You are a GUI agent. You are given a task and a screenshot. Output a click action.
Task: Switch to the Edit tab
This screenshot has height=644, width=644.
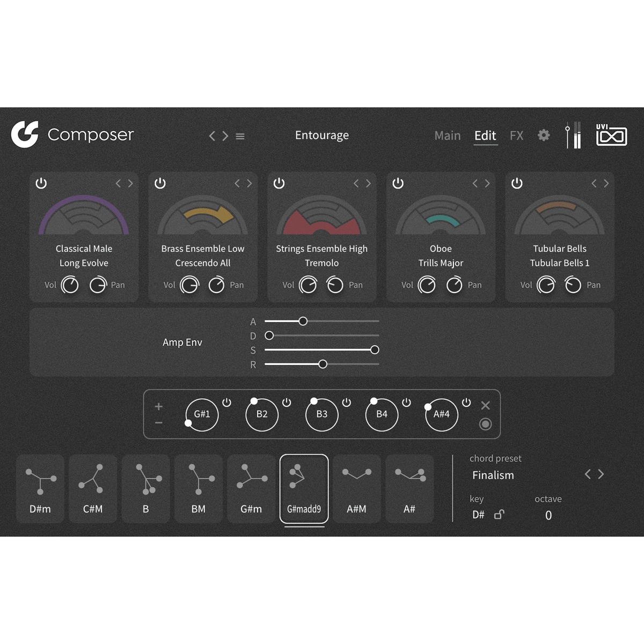click(x=485, y=136)
